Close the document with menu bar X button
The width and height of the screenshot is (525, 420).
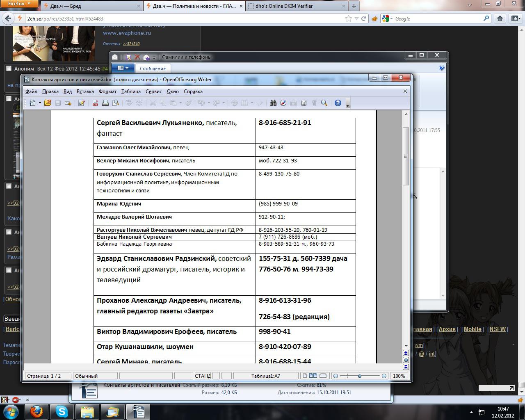(x=405, y=91)
